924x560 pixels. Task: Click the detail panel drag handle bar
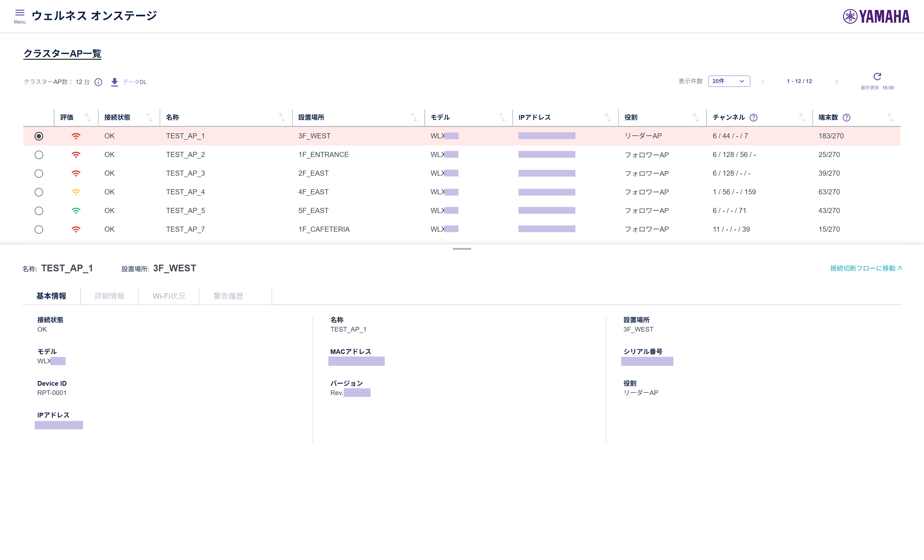(x=462, y=249)
